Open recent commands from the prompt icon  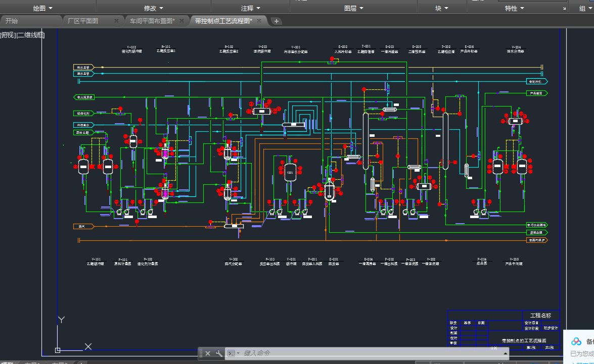click(x=232, y=353)
